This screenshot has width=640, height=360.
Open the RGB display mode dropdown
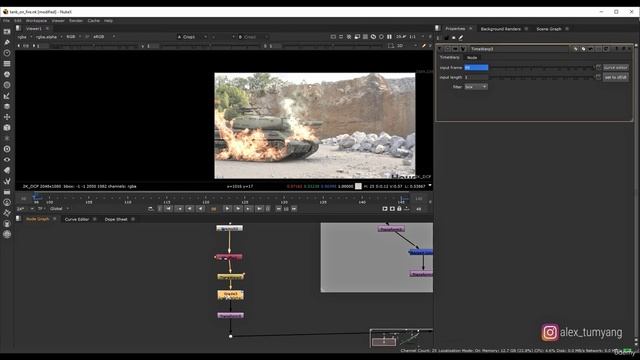[73, 37]
